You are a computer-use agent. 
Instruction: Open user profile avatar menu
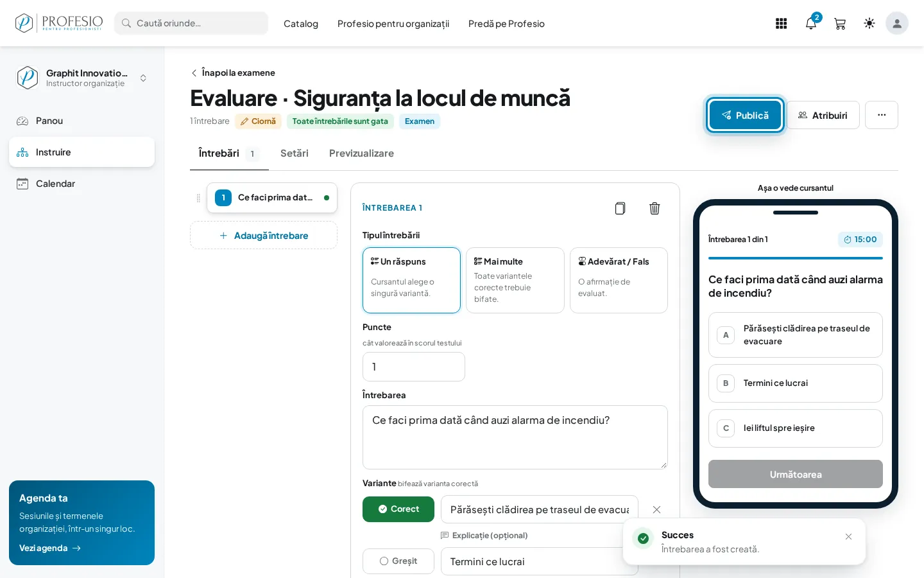[x=897, y=24]
